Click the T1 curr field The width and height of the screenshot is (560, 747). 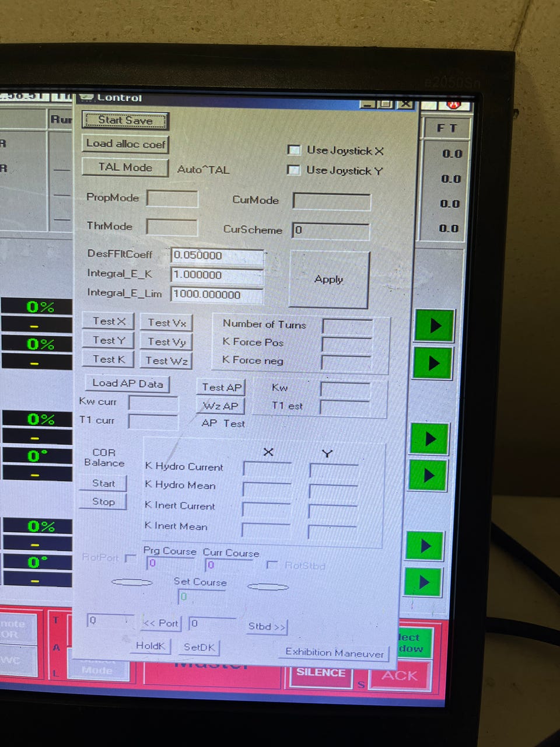point(153,421)
